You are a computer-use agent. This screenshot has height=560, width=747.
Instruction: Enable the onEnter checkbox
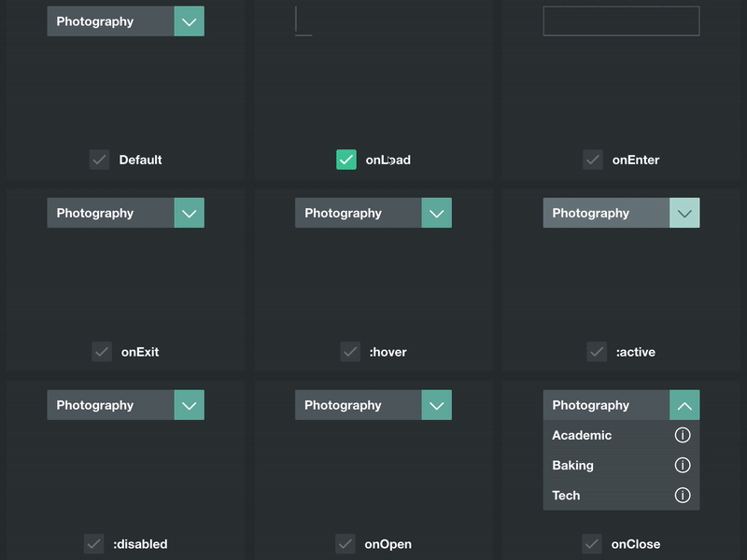coord(593,160)
